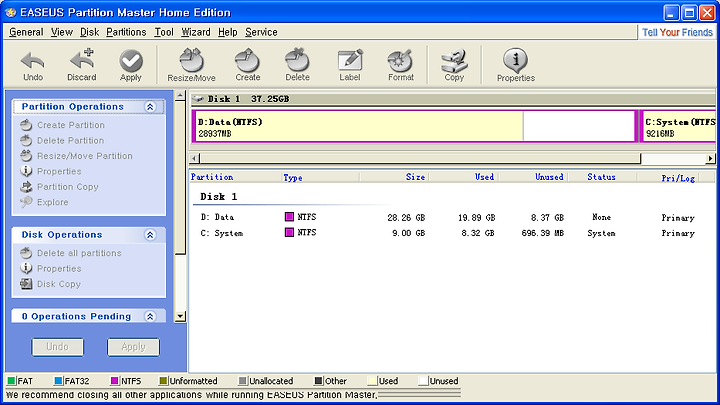Click the Other dark legend swatch
This screenshot has height=405, width=720.
pos(319,381)
